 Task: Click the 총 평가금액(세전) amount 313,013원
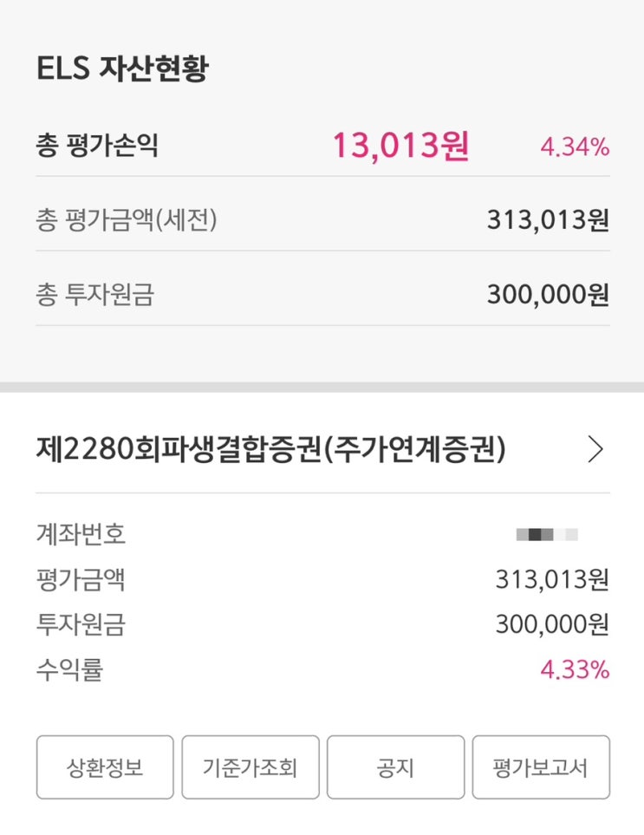click(548, 220)
